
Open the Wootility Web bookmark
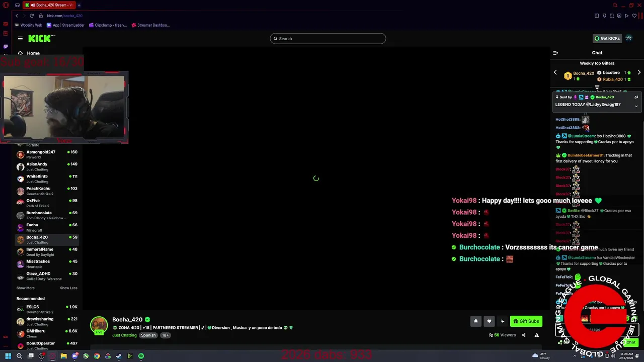click(28, 25)
